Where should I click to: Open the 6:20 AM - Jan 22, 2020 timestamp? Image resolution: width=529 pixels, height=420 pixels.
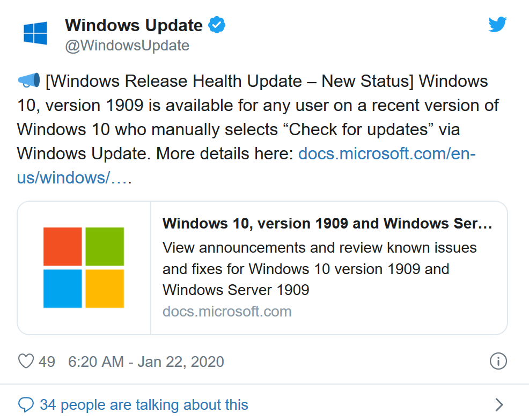(146, 362)
